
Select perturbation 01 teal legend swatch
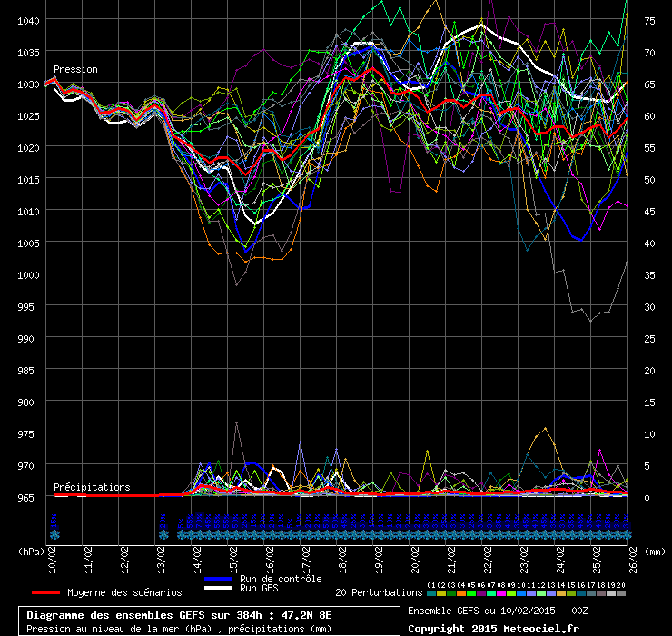(x=431, y=593)
